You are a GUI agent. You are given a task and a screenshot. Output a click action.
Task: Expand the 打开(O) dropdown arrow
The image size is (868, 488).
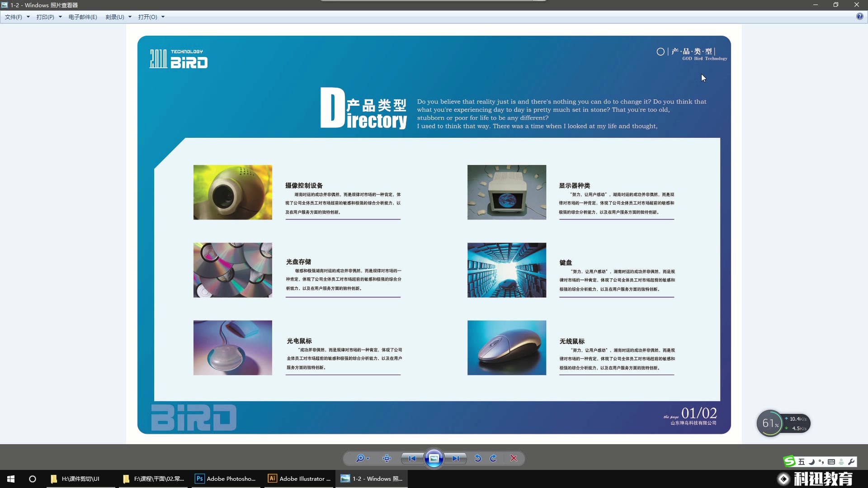click(163, 17)
